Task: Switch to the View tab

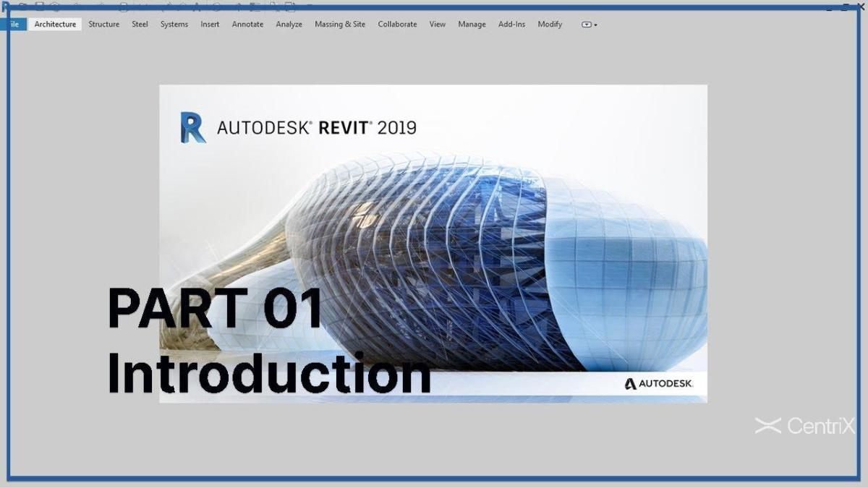Action: coord(438,25)
